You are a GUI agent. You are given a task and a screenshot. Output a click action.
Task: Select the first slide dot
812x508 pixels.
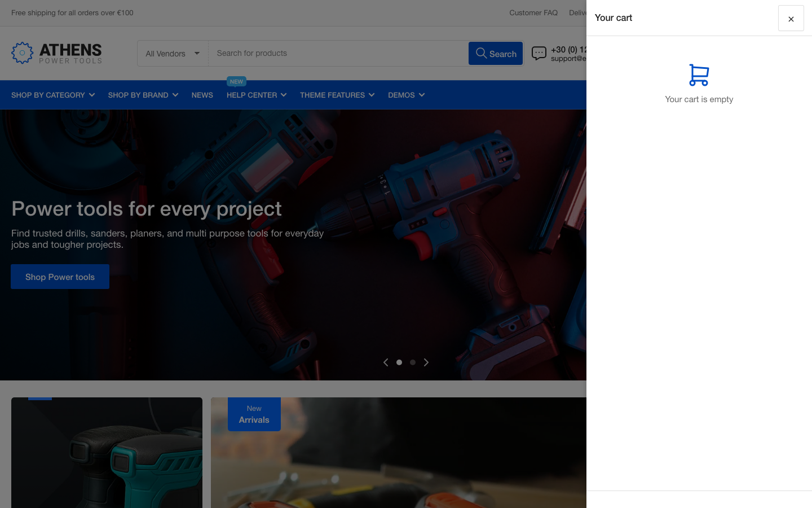(399, 362)
